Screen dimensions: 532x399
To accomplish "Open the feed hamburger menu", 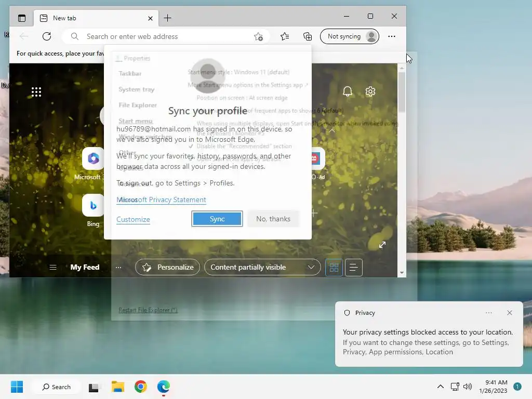I will coord(53,268).
